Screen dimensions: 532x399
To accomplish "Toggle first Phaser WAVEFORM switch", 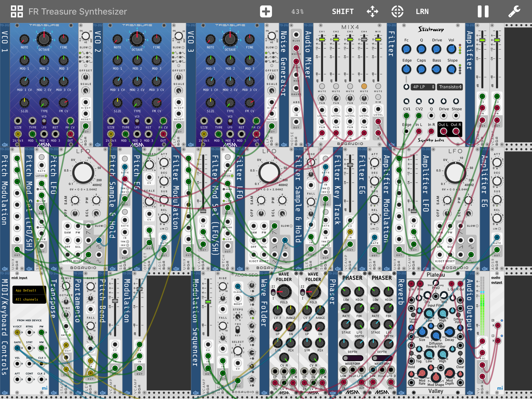I will tap(353, 358).
